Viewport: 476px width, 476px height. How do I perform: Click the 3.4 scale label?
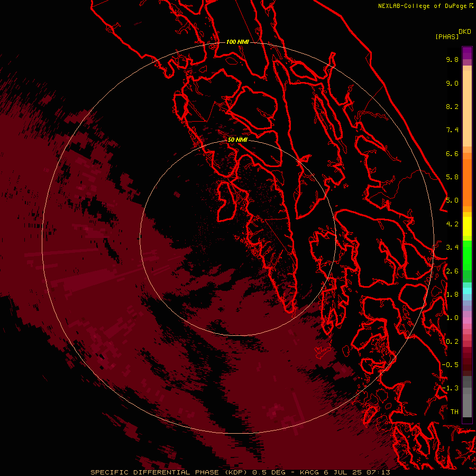tap(452, 248)
